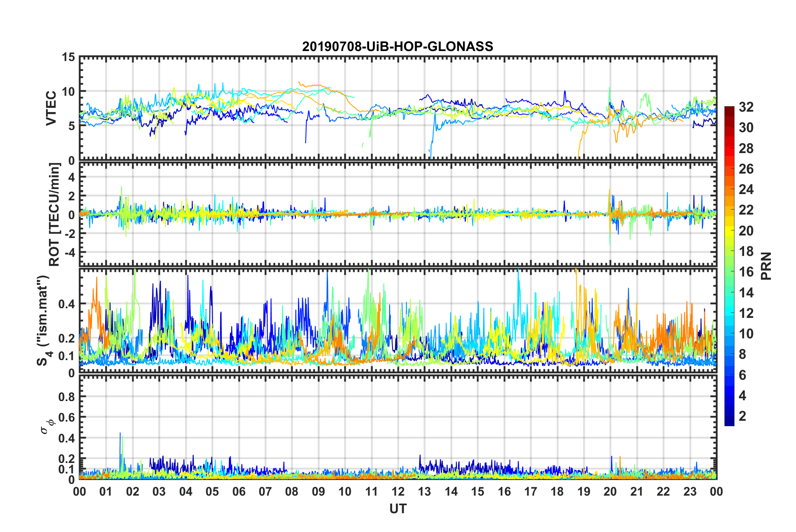Screen dimensions: 796x532
Task: Select colorbar tick label 12
Action: (746, 313)
